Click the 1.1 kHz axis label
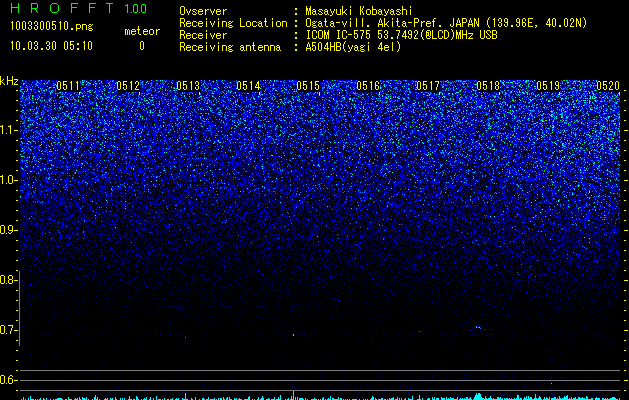629x400 pixels. [9, 130]
